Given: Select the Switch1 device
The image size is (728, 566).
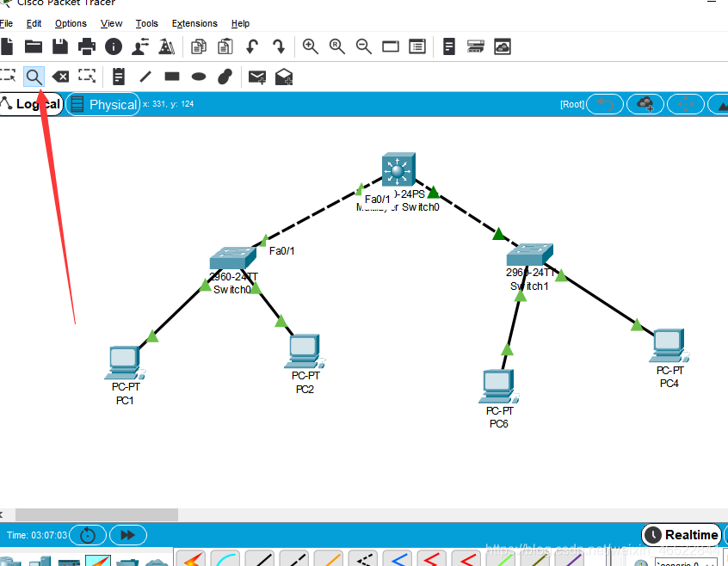Looking at the screenshot, I should 530,255.
